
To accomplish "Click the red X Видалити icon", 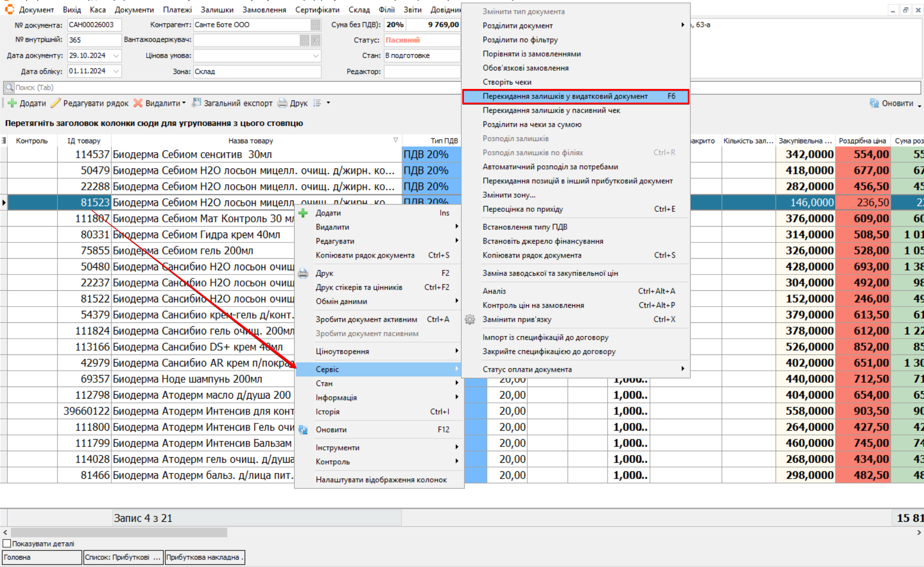I will pyautogui.click(x=138, y=103).
